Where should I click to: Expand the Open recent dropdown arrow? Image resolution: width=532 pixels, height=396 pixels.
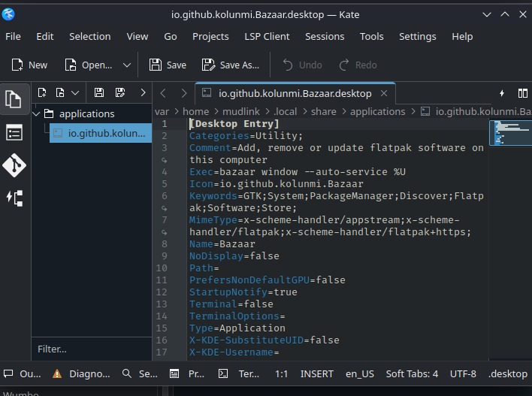[127, 65]
